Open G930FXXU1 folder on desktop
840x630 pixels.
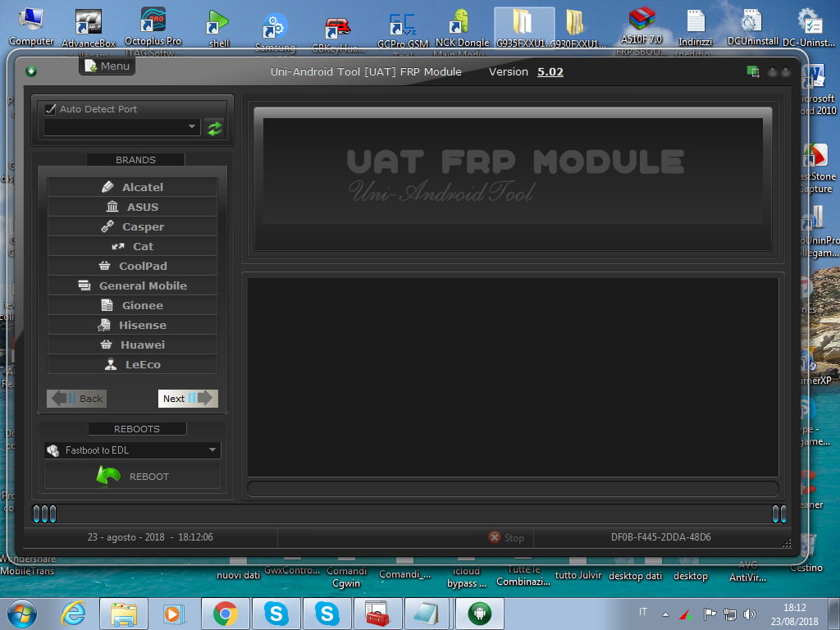(577, 29)
